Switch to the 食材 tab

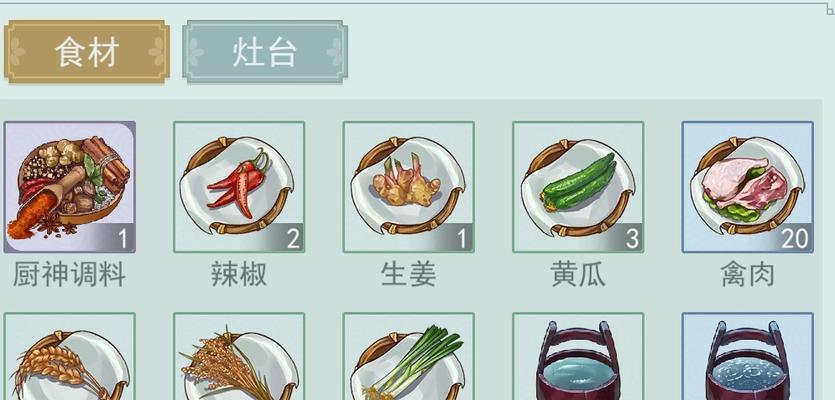[87, 52]
